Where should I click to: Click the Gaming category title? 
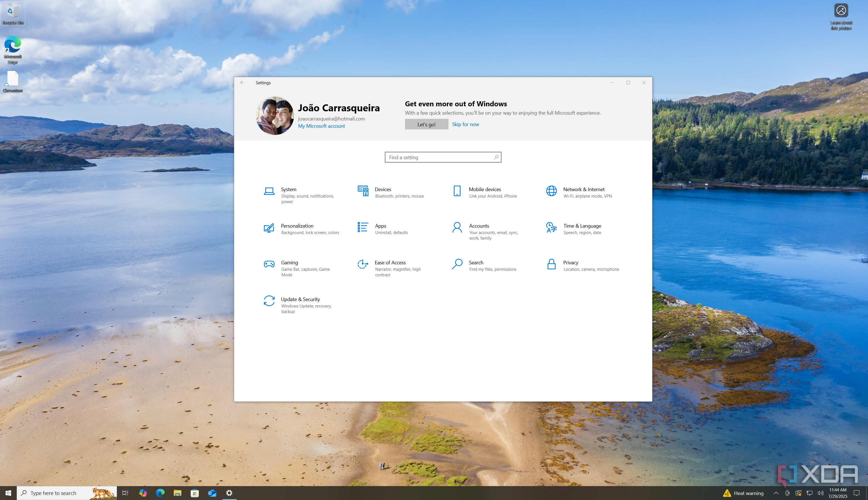tap(289, 262)
